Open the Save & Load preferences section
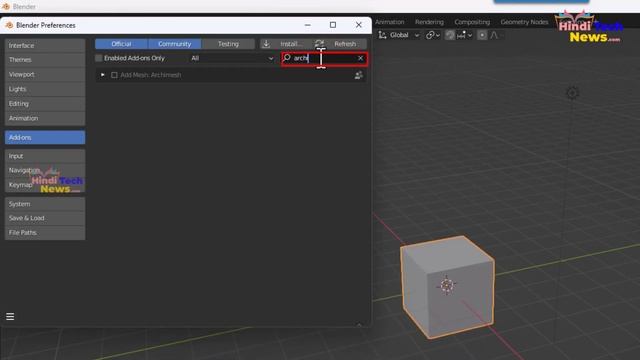The height and width of the screenshot is (360, 640). (45, 218)
